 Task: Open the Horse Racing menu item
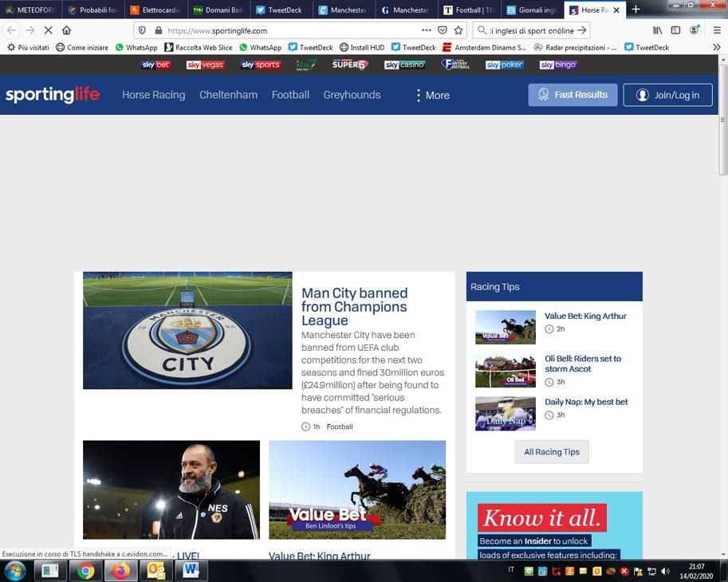pyautogui.click(x=153, y=95)
